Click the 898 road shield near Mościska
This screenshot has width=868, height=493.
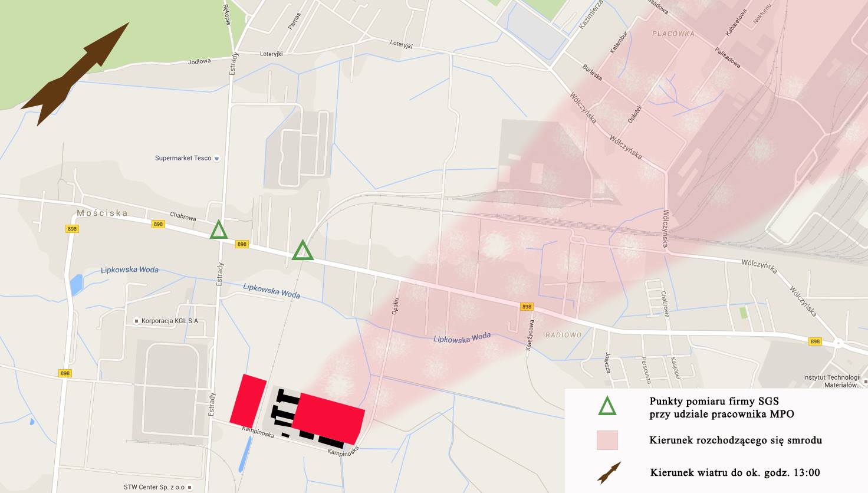pos(72,229)
